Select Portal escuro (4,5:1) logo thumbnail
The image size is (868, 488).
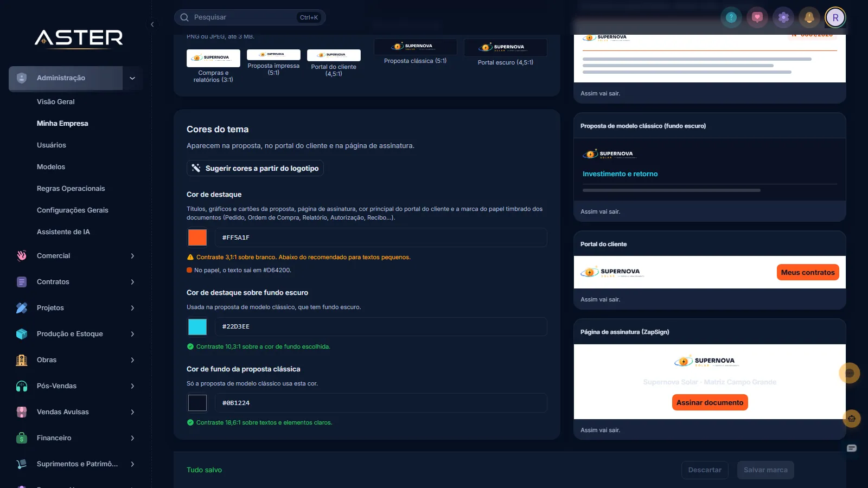point(505,48)
